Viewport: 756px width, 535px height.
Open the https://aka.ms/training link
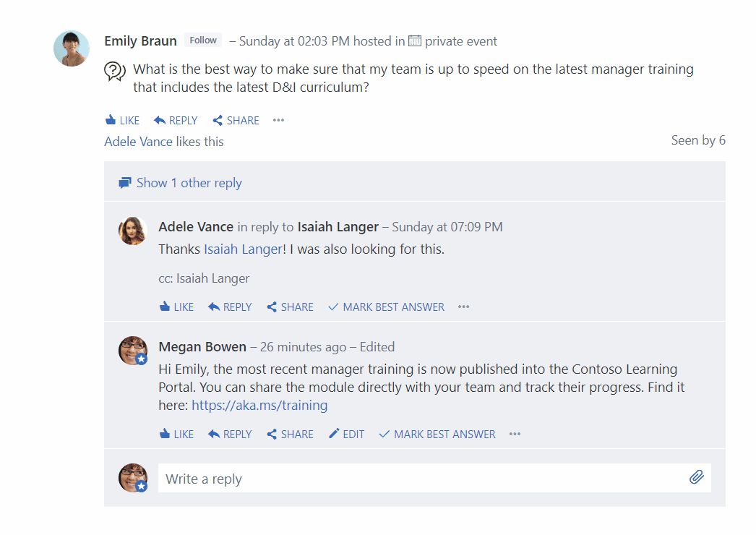coord(259,405)
